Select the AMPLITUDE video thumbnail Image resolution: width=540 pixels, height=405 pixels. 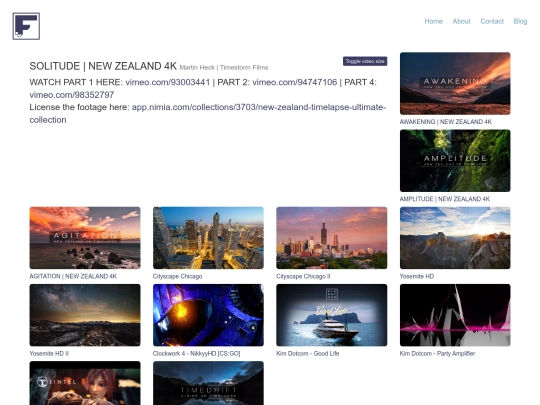(x=455, y=160)
